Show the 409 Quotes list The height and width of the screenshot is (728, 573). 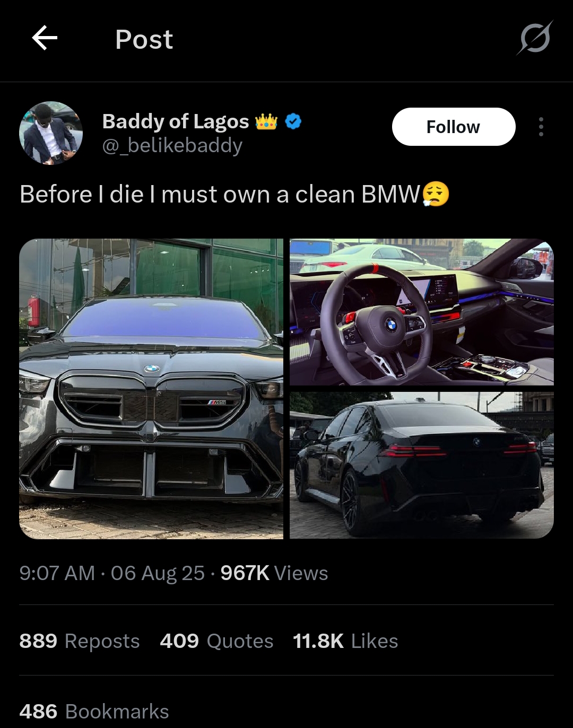216,641
